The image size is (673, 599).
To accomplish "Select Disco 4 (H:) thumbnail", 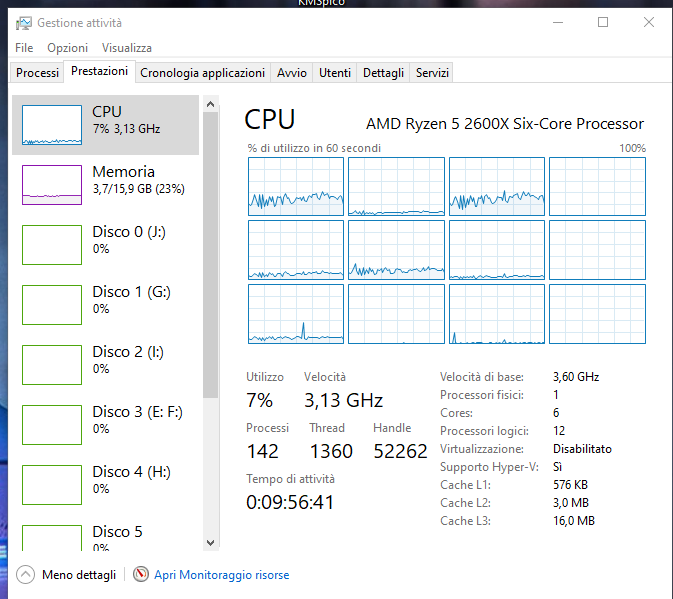I will (52, 485).
